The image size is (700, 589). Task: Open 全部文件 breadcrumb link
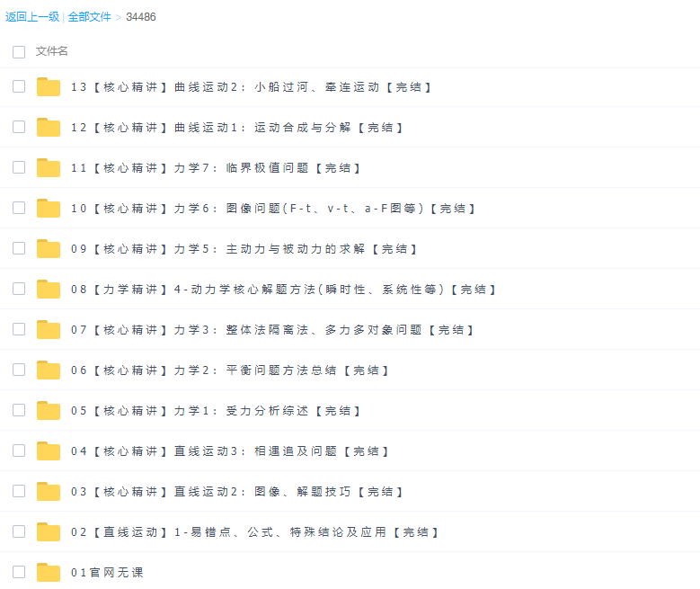point(89,17)
